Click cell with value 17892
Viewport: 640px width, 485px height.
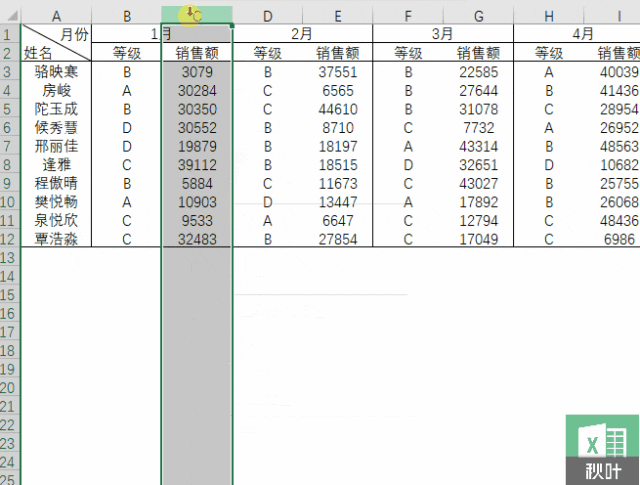(x=478, y=202)
